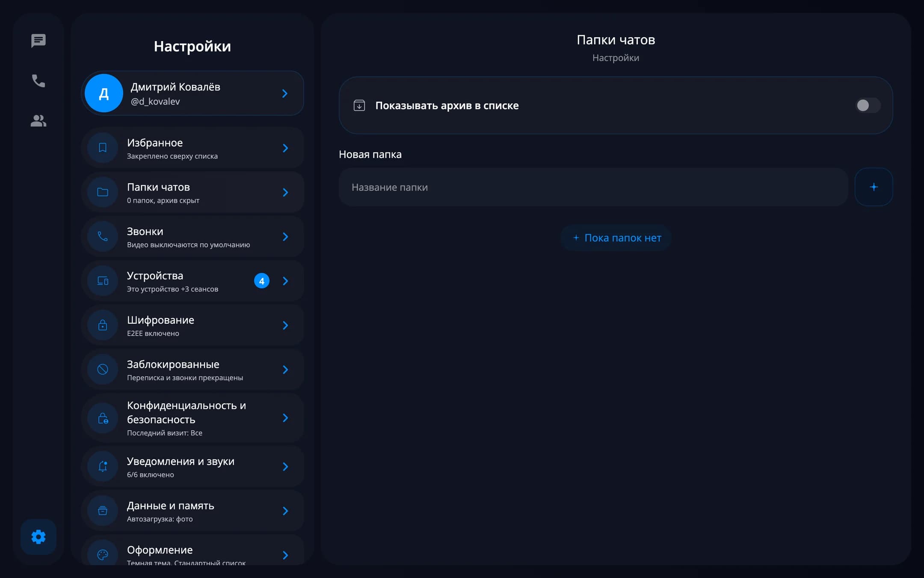Viewport: 924px width, 578px height.
Task: Click the privacy lock icon for Конфиденциальность
Action: pyautogui.click(x=103, y=418)
